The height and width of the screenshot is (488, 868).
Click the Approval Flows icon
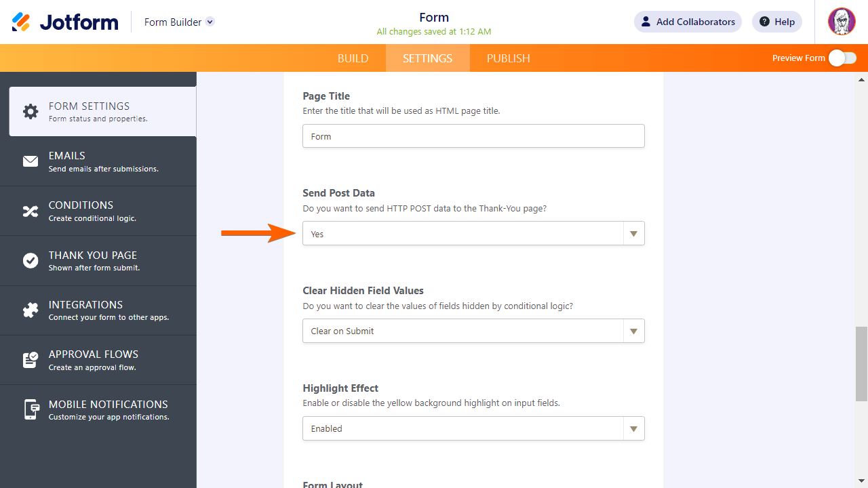(x=31, y=360)
